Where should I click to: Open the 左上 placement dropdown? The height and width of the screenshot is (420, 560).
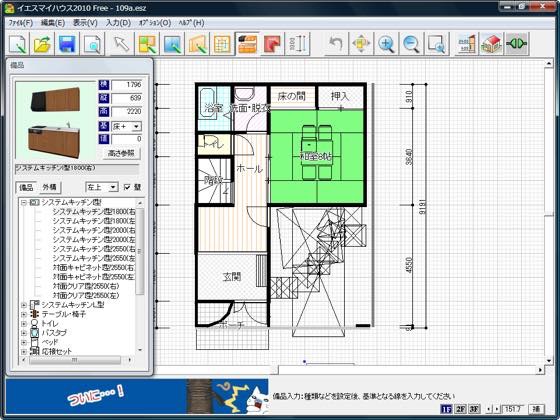pyautogui.click(x=113, y=187)
